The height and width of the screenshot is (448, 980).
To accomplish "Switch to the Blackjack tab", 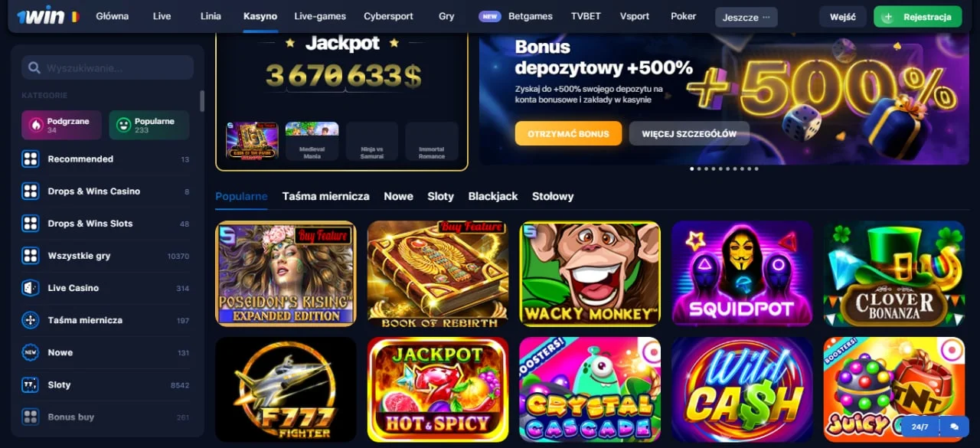I will coord(493,196).
